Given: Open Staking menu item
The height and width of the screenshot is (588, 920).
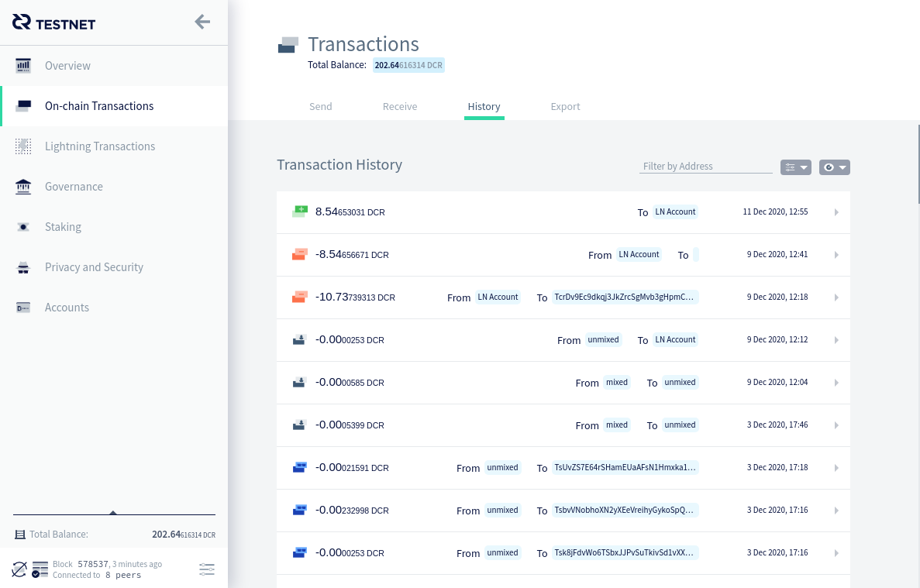Looking at the screenshot, I should tap(114, 227).
